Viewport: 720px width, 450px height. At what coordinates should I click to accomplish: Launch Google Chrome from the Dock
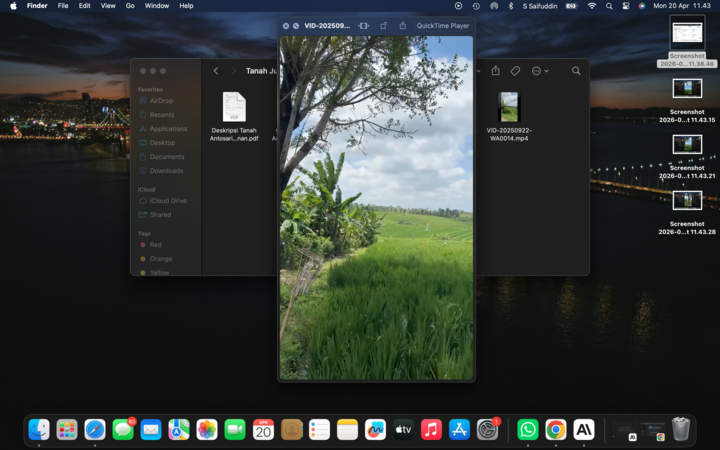(x=555, y=429)
